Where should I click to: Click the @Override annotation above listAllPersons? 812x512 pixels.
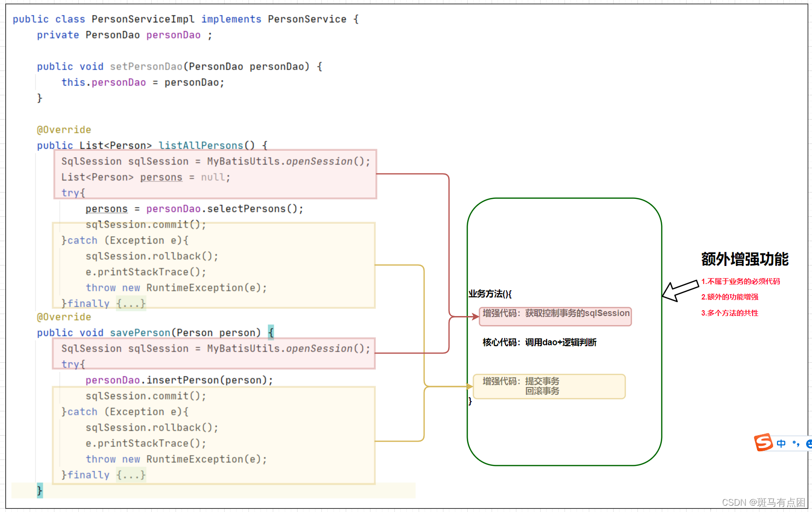coord(64,130)
